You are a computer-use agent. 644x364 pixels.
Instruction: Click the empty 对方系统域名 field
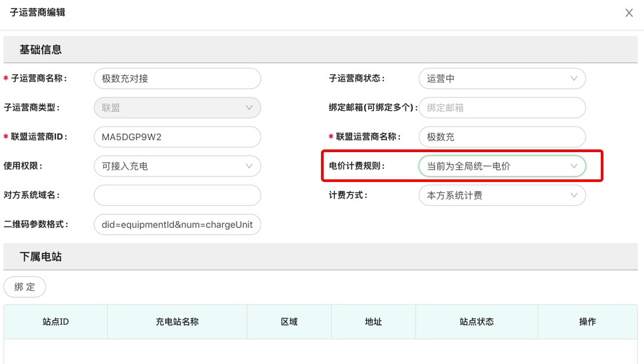coord(177,195)
